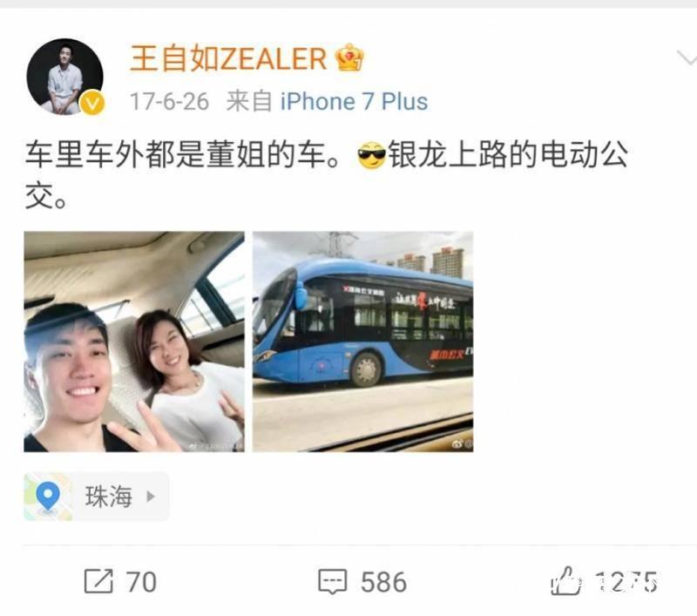Tap the yellow verified V badge
This screenshot has height=616, width=697.
(x=92, y=103)
